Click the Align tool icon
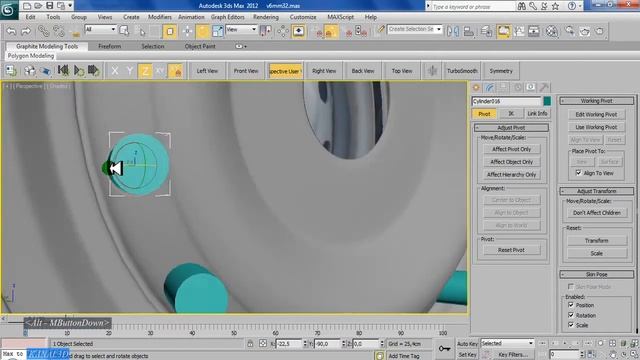The image size is (640, 360). [x=469, y=31]
